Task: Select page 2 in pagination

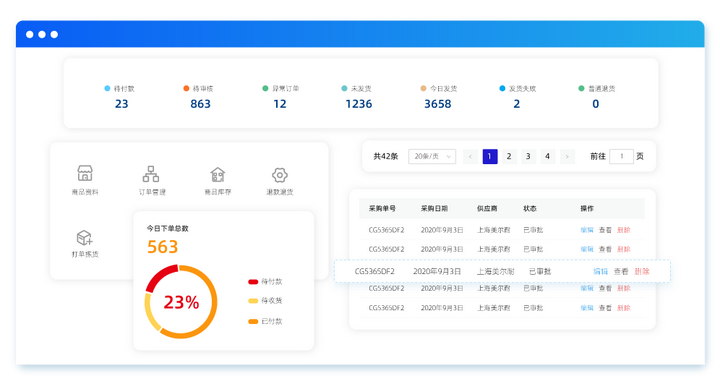Action: point(509,157)
